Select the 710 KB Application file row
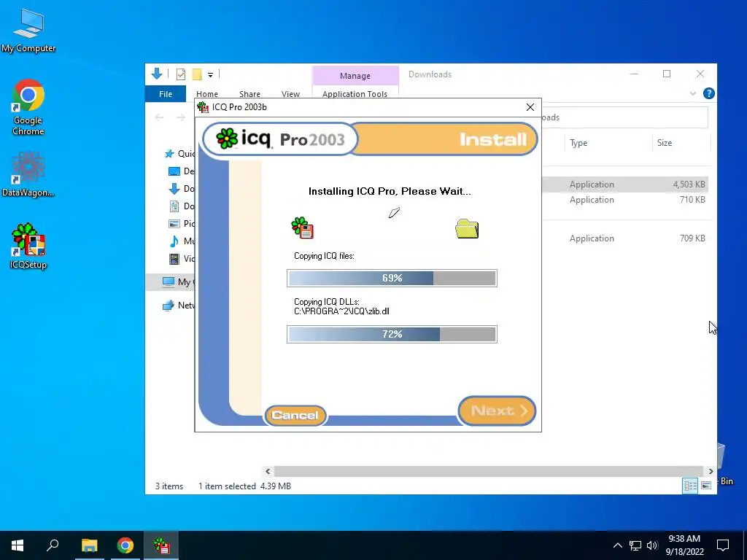747x560 pixels. coord(624,200)
